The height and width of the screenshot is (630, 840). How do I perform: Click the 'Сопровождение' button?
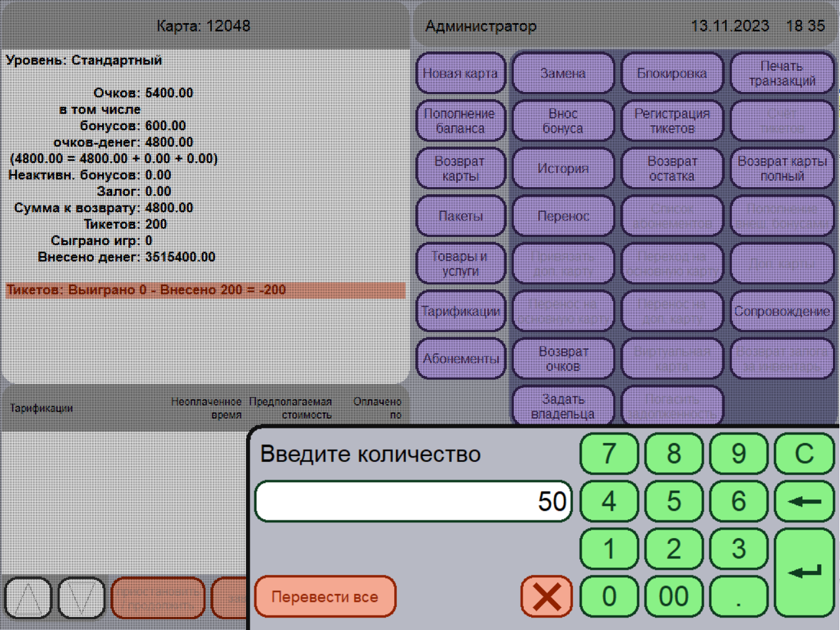(x=782, y=311)
